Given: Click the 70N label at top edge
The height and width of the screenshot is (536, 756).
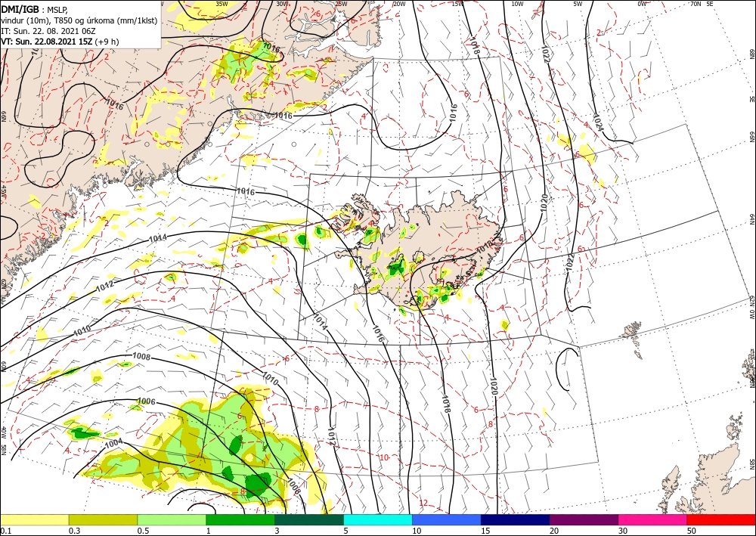Looking at the screenshot, I should [x=696, y=3].
